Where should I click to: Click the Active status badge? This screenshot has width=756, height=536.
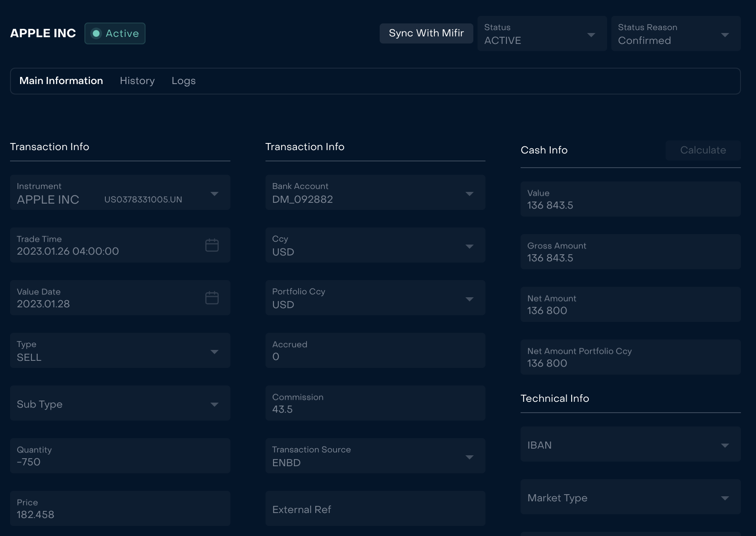pyautogui.click(x=115, y=33)
